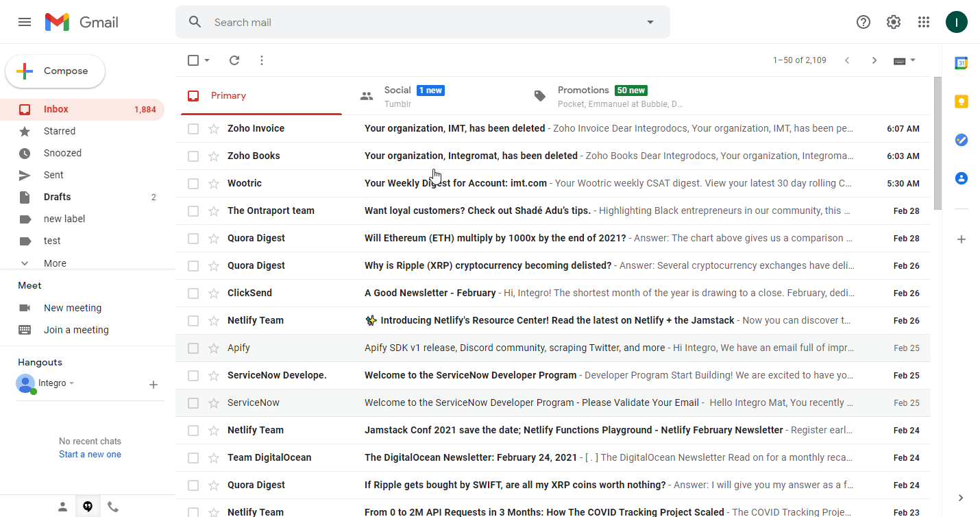
Task: Open Google Calendar in the side panel
Action: pyautogui.click(x=961, y=63)
